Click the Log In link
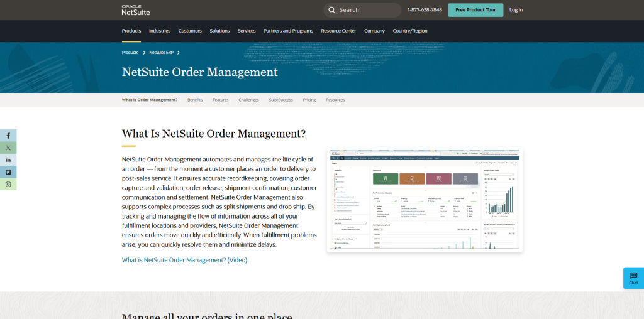This screenshot has height=319, width=644. point(516,10)
